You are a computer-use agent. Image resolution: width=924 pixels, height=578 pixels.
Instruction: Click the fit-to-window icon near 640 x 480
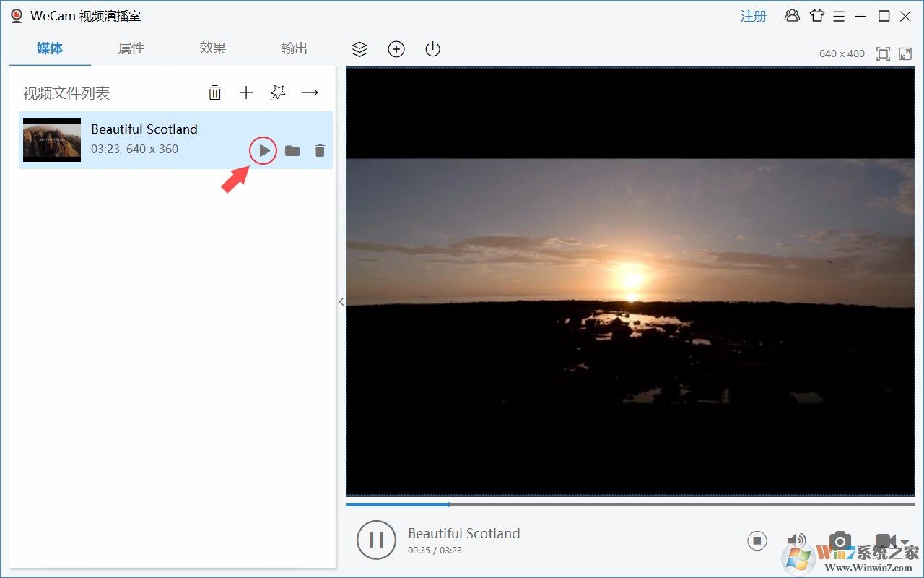click(882, 53)
